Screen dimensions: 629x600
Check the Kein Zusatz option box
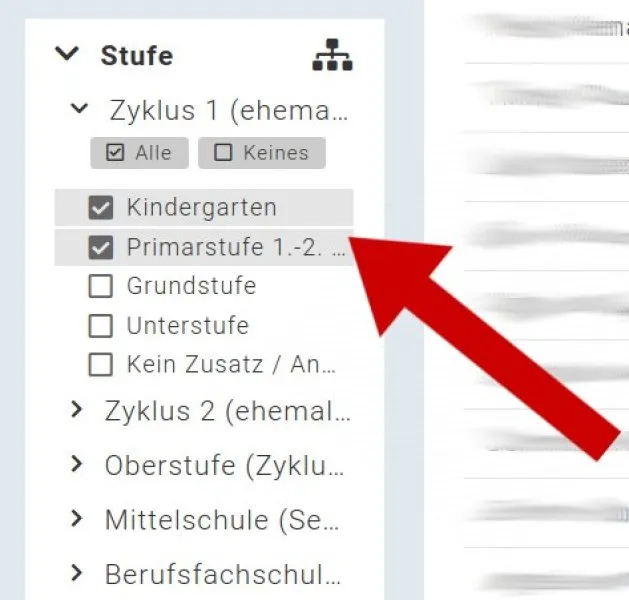tap(100, 365)
